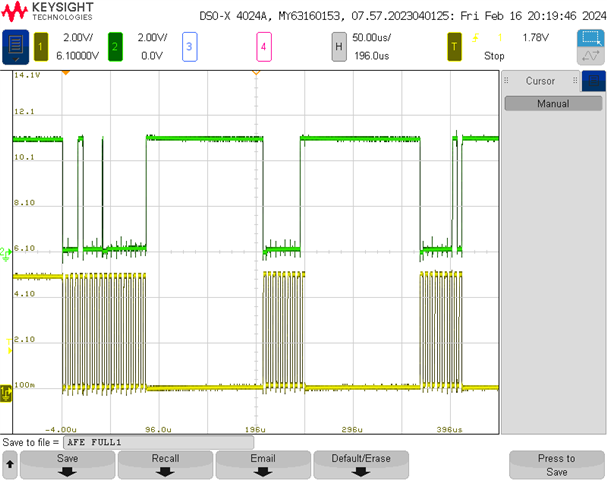Click the autoscale waveform icon below zoom
The height and width of the screenshot is (480, 607).
[591, 56]
